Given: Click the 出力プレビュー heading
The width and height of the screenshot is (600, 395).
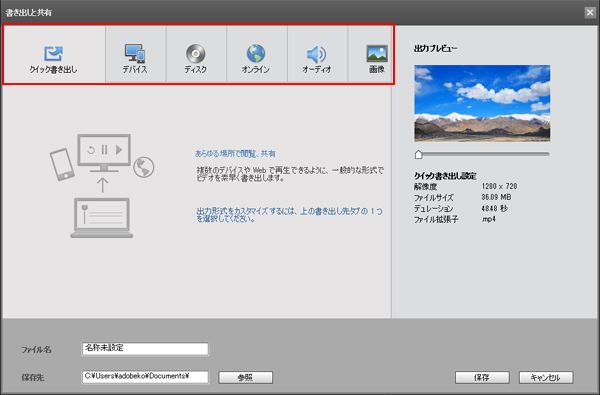Looking at the screenshot, I should click(x=435, y=49).
